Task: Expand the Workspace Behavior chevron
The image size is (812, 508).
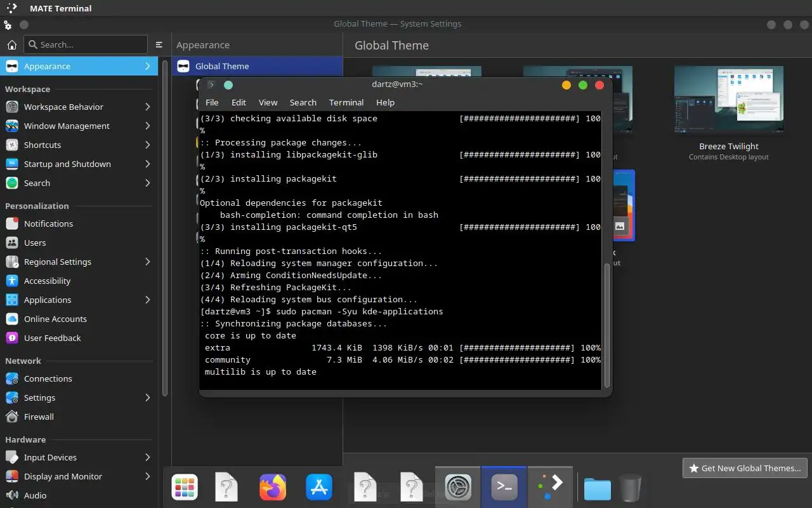Action: [x=147, y=107]
